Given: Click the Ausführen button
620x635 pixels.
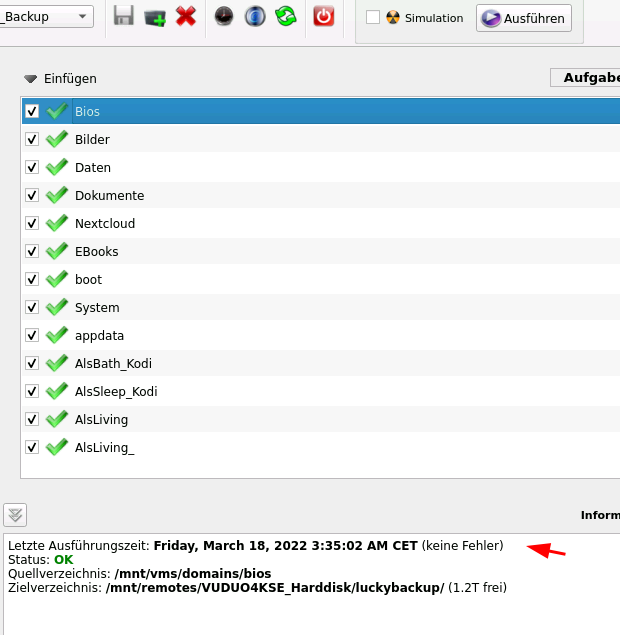Looking at the screenshot, I should pyautogui.click(x=524, y=18).
